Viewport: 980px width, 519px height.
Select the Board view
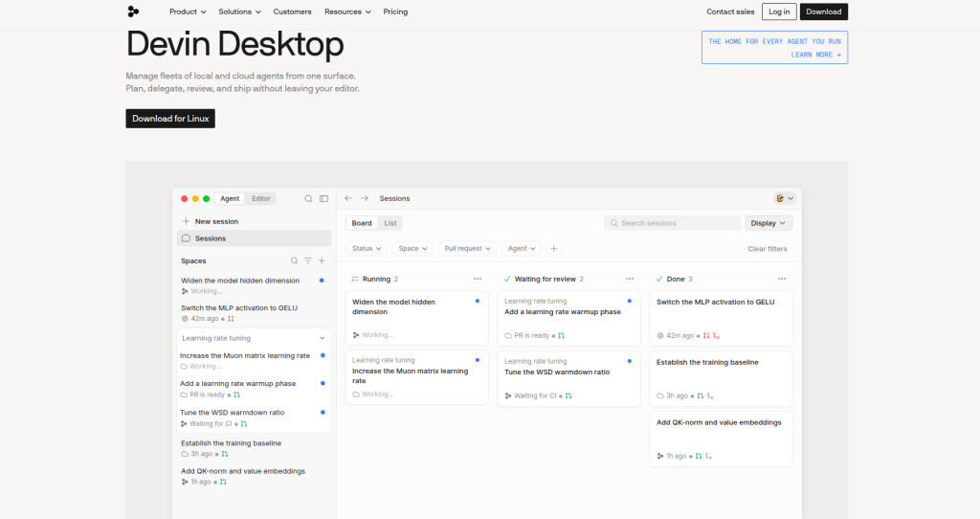coord(361,223)
